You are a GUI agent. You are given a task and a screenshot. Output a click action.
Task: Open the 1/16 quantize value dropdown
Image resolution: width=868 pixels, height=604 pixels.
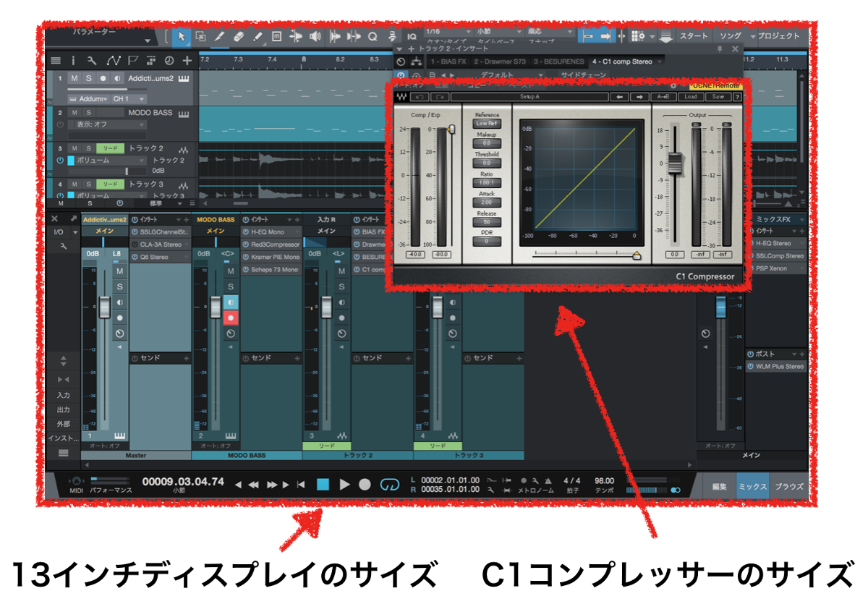tap(448, 32)
